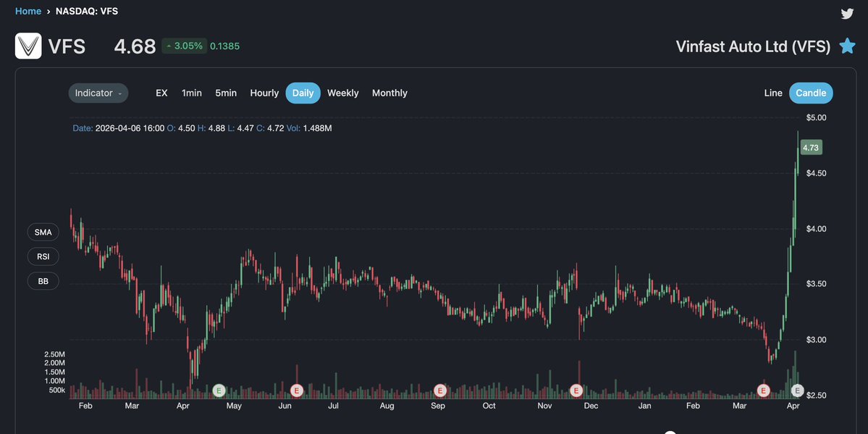Viewport: 868px width, 434px height.
Task: Open the red earnings marker near June
Action: click(297, 391)
